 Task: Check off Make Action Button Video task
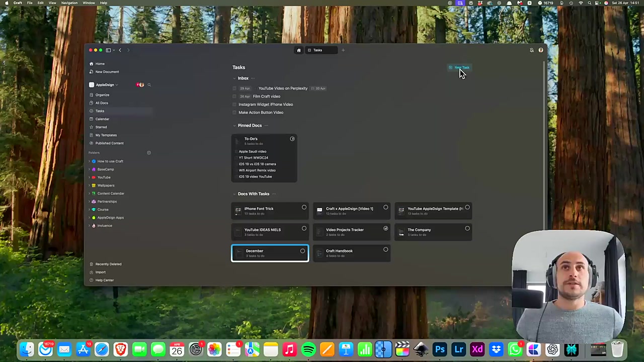coord(234,113)
